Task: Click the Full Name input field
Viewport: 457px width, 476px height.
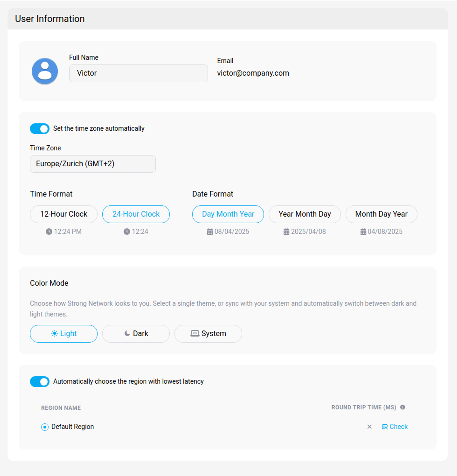Action: [x=138, y=73]
